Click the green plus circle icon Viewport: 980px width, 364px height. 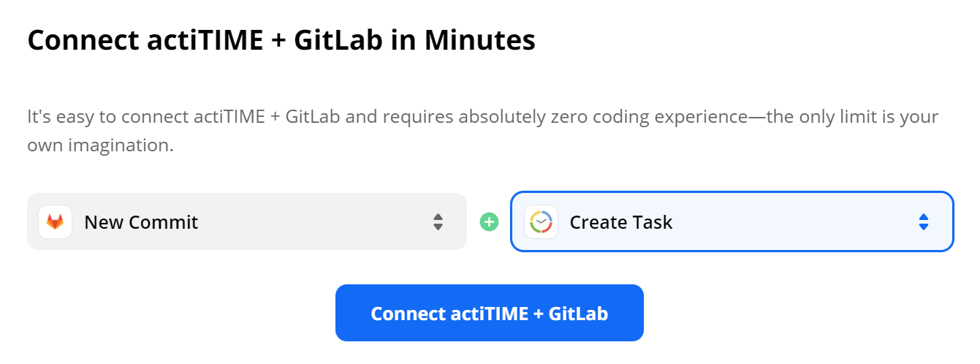point(489,221)
